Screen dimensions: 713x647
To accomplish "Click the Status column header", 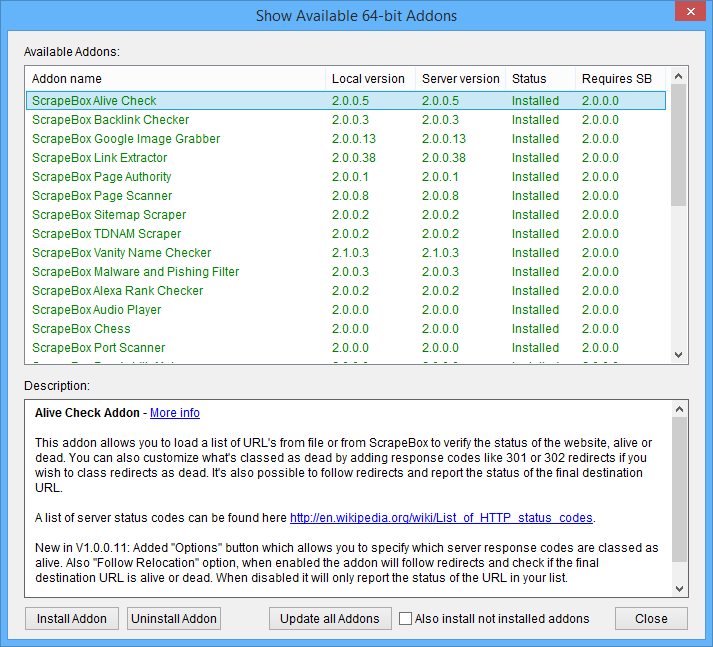I will tap(530, 79).
